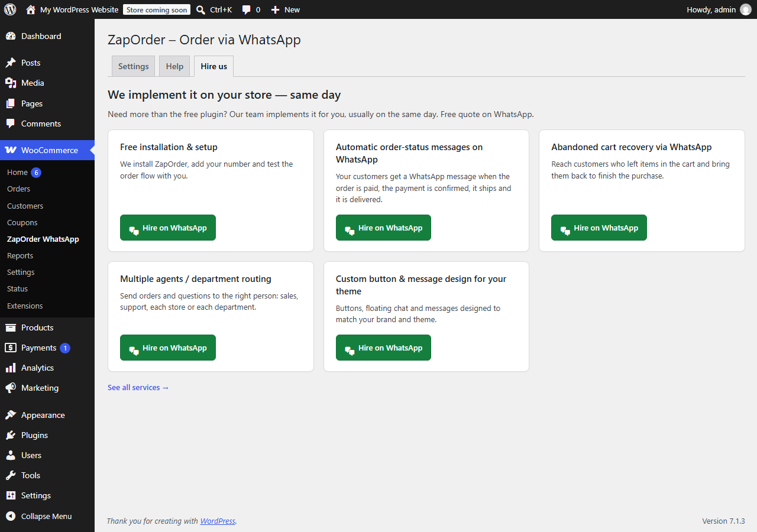Click the Appearance paintbrush icon

tap(11, 415)
